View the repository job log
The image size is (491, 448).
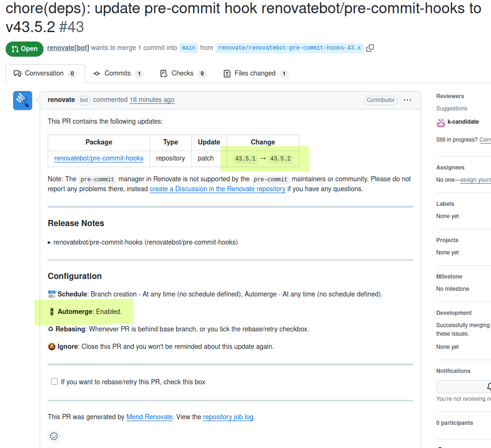coord(228,417)
